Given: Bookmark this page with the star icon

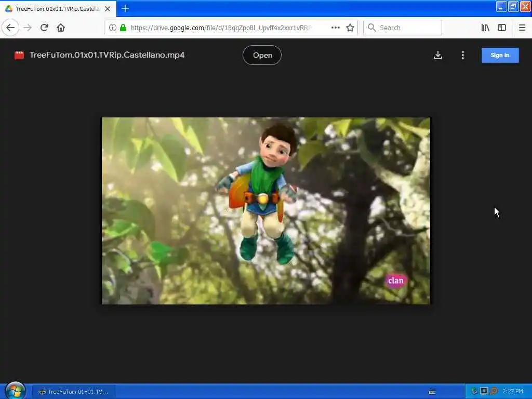Looking at the screenshot, I should [350, 28].
